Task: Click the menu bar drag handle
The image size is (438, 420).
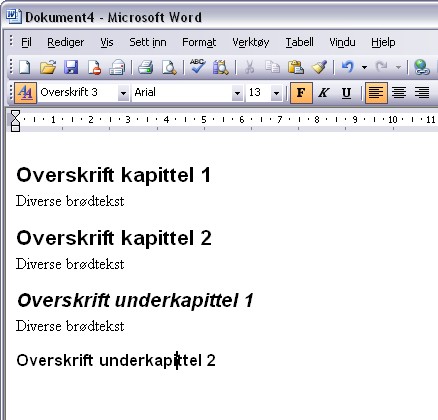Action: tap(11, 41)
